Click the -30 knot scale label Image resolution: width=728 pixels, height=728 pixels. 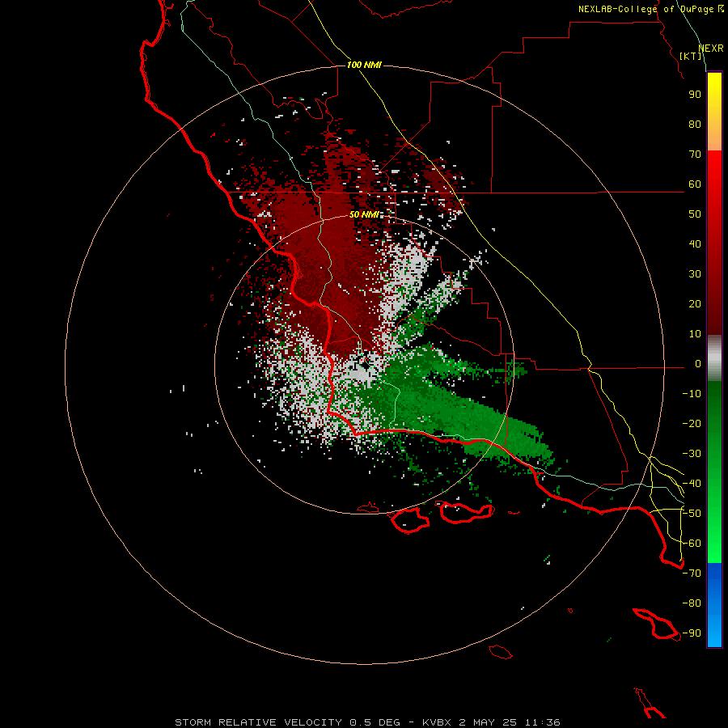[x=692, y=454]
